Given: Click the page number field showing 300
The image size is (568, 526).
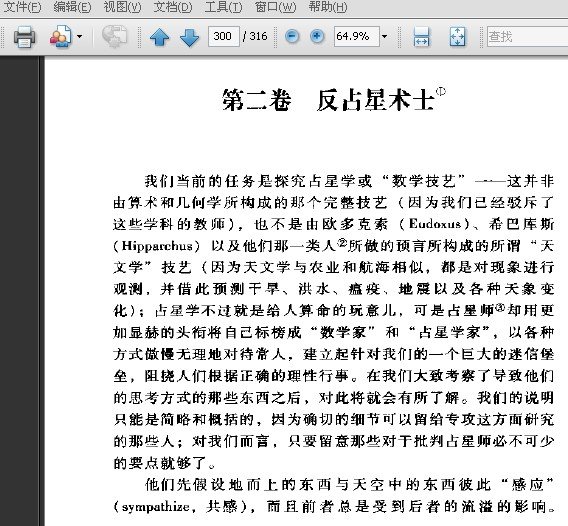Looking at the screenshot, I should [x=224, y=36].
